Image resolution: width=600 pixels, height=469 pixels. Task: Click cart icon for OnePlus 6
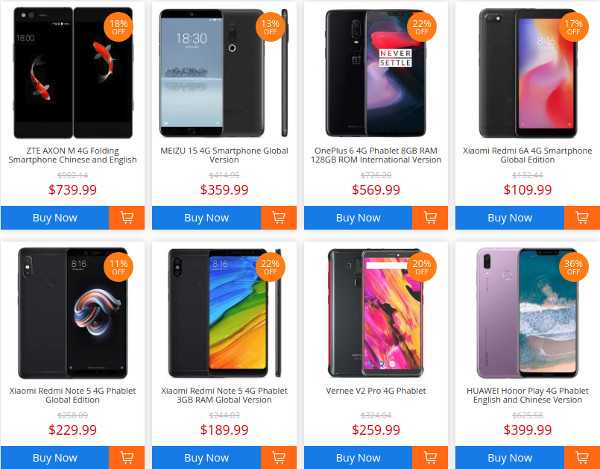[430, 218]
